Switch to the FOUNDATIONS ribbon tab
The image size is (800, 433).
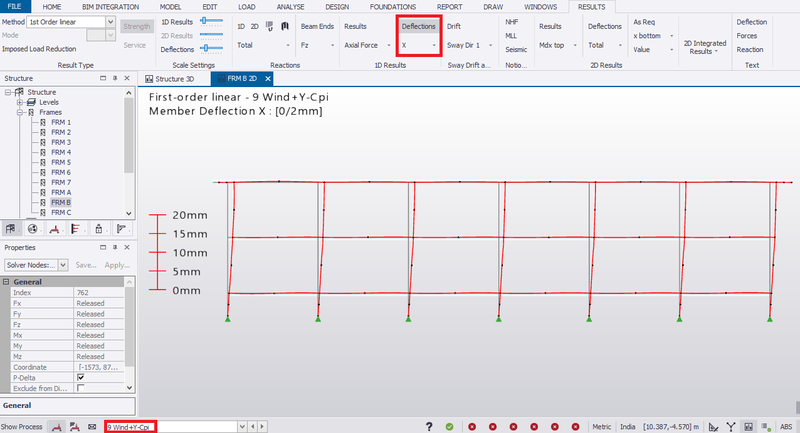click(393, 7)
